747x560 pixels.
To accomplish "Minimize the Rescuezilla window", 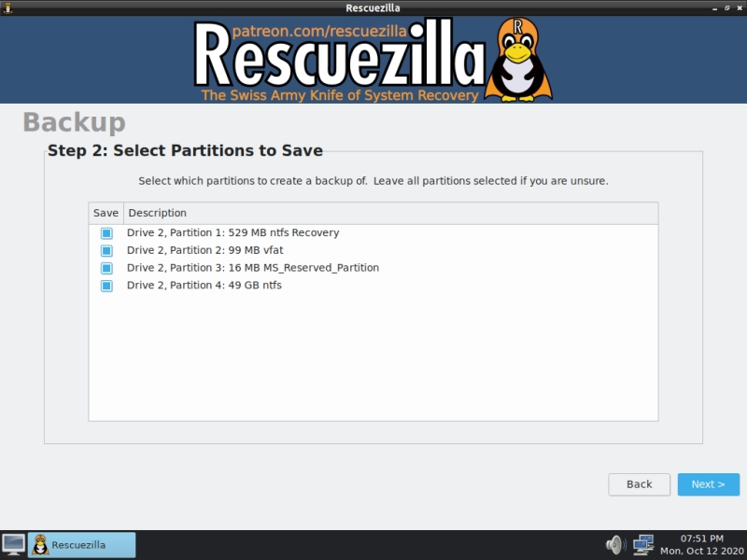I will pos(714,8).
